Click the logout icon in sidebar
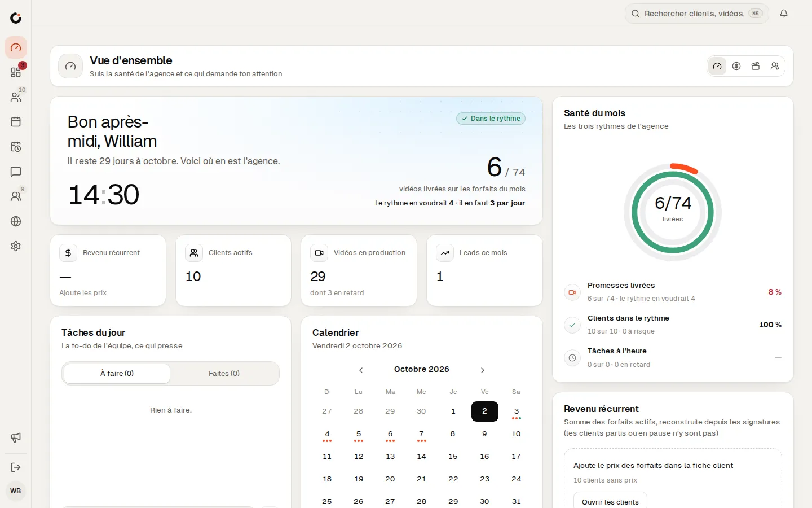 [x=16, y=467]
